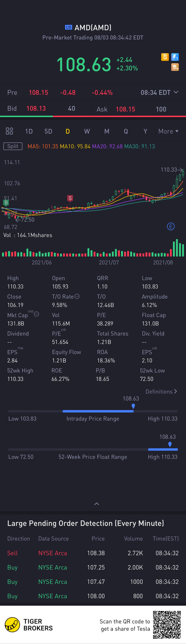Tap the Vol : 164.1Mshares label
Viewport: 186px width, 644px height.
point(28,235)
